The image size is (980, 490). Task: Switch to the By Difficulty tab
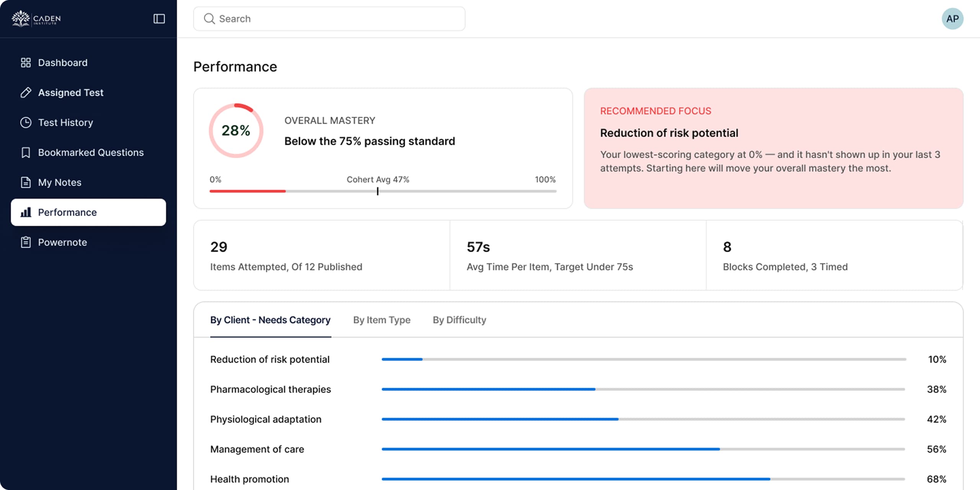[x=459, y=320]
